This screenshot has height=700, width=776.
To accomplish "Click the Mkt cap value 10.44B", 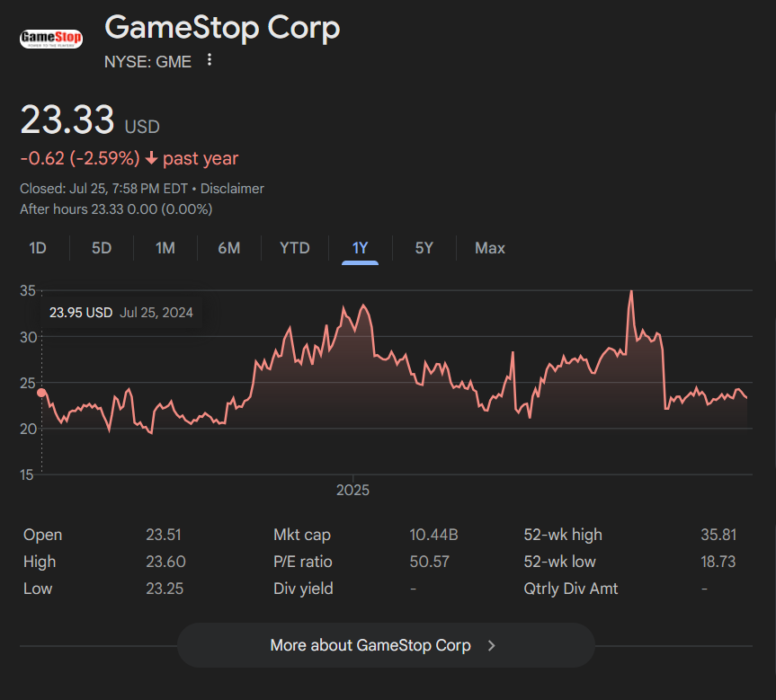I will click(x=433, y=535).
